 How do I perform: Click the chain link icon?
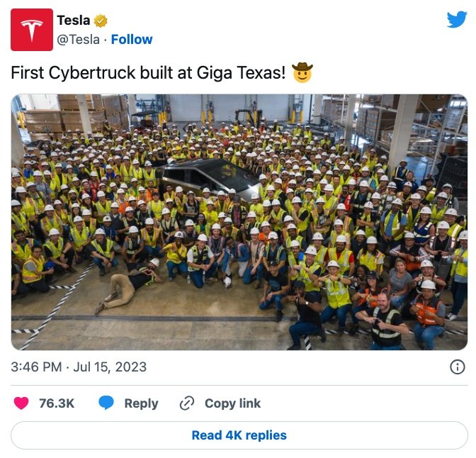point(187,403)
